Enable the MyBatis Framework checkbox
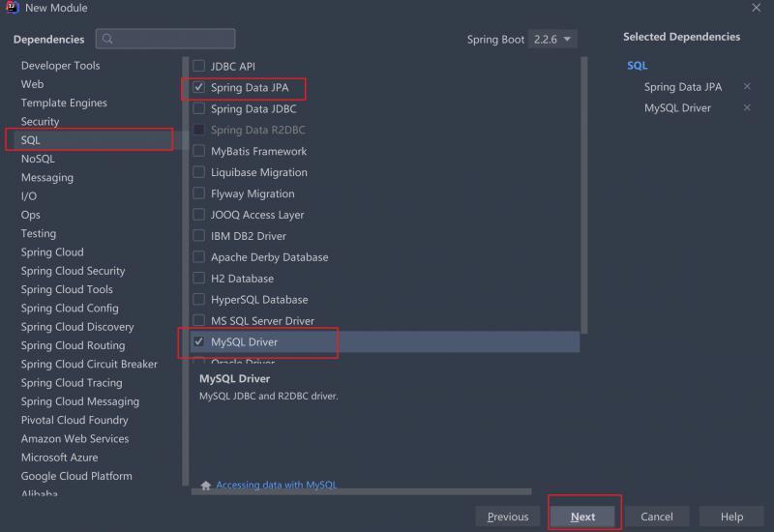Viewport: 774px width, 532px height. click(198, 151)
